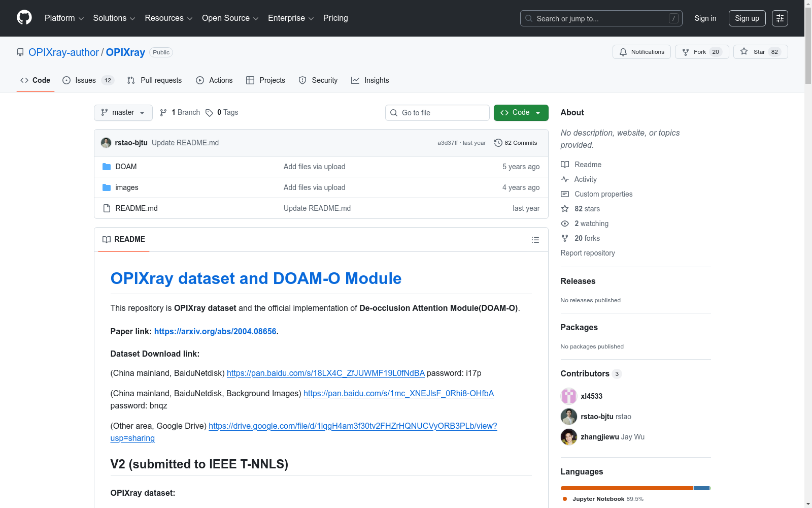Open the images folder icon
The height and width of the screenshot is (508, 812).
[107, 187]
